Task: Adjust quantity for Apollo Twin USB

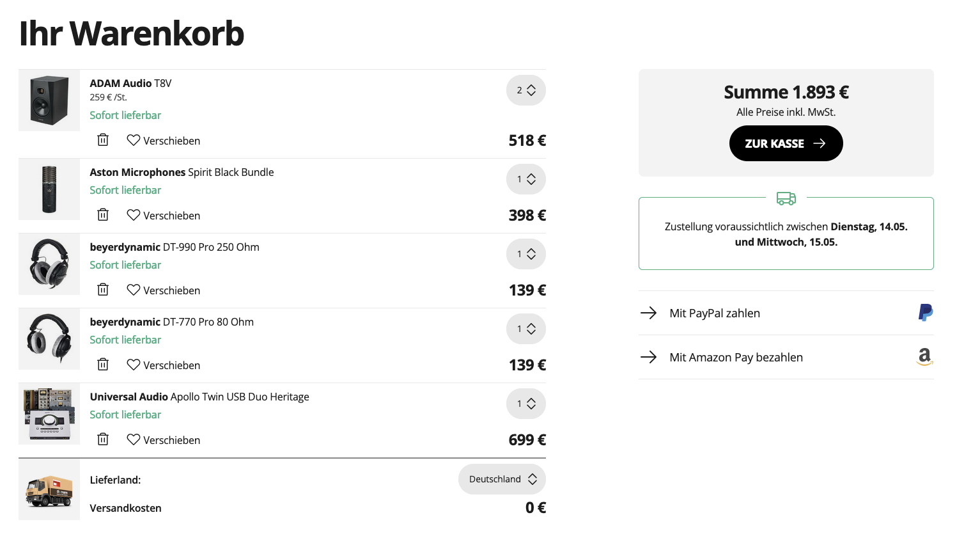Action: click(525, 404)
